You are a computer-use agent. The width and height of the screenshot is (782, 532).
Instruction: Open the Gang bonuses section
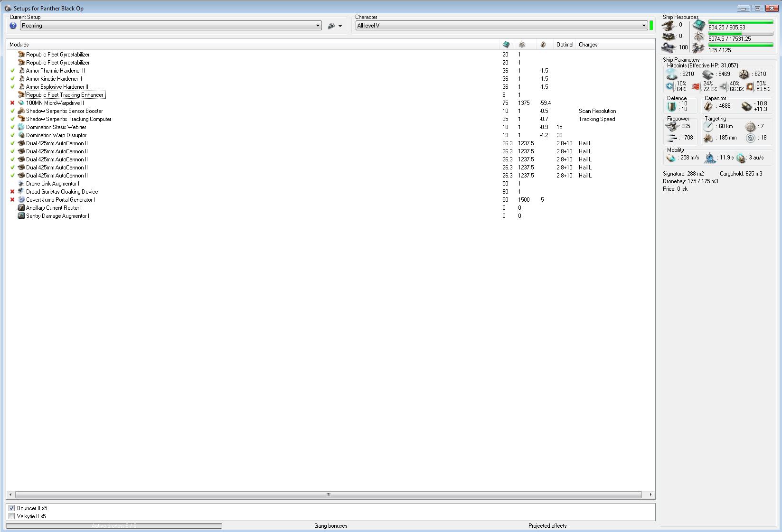(x=331, y=526)
